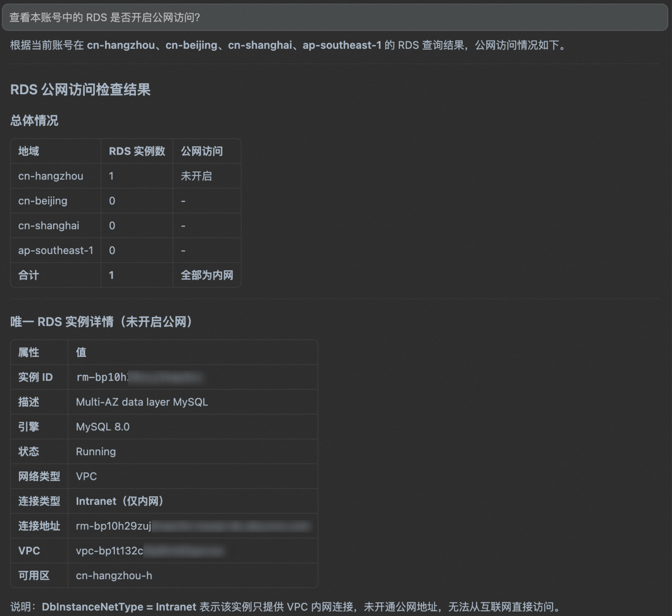This screenshot has width=672, height=616.
Task: Click the 'MySQL 8.0' engine value
Action: 103,427
